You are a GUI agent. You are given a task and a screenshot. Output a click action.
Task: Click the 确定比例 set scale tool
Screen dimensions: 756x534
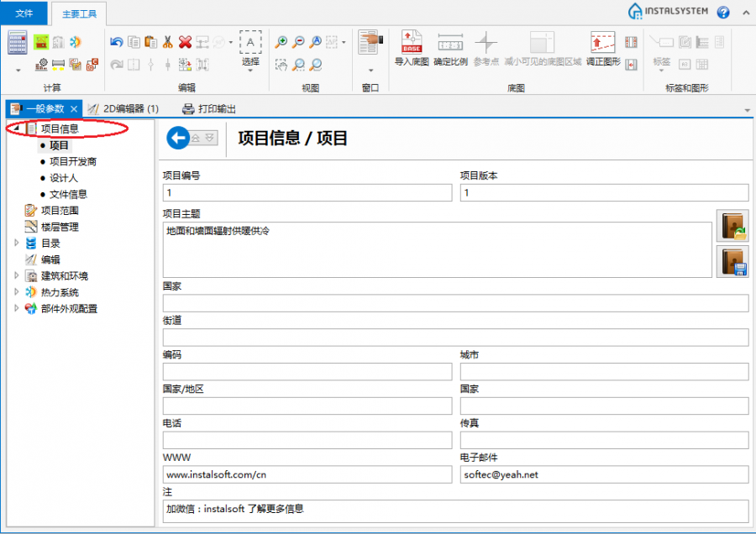(x=450, y=47)
